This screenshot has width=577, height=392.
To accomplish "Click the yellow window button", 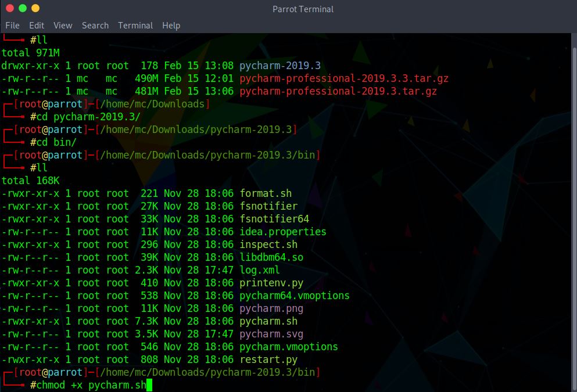I will (35, 8).
